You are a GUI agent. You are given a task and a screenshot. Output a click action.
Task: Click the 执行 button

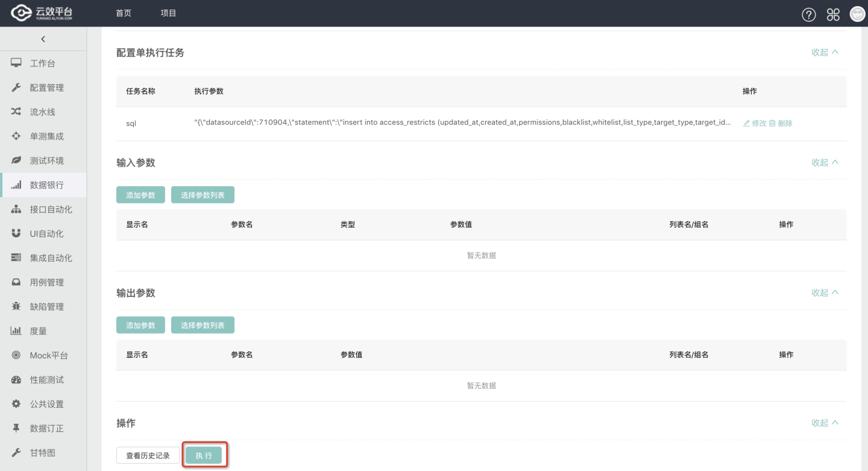pyautogui.click(x=204, y=455)
